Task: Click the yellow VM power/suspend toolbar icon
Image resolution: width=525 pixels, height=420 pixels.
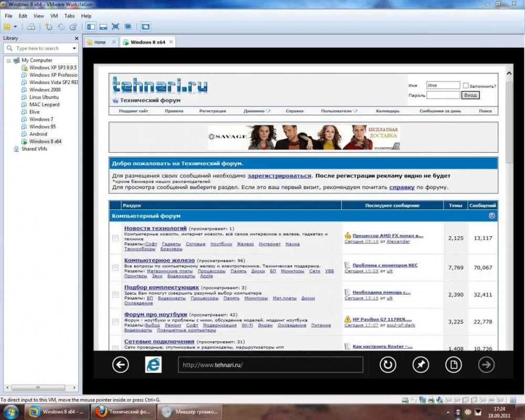Action: (x=7, y=26)
